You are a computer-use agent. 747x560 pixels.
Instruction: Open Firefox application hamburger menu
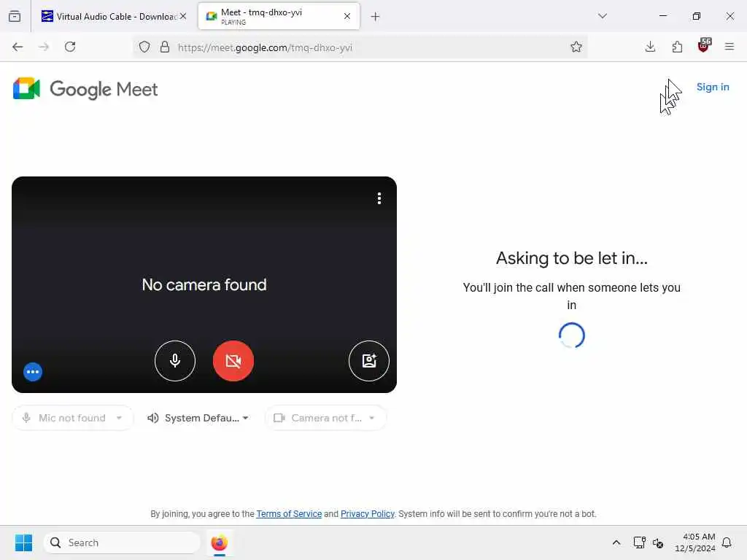[x=729, y=47]
